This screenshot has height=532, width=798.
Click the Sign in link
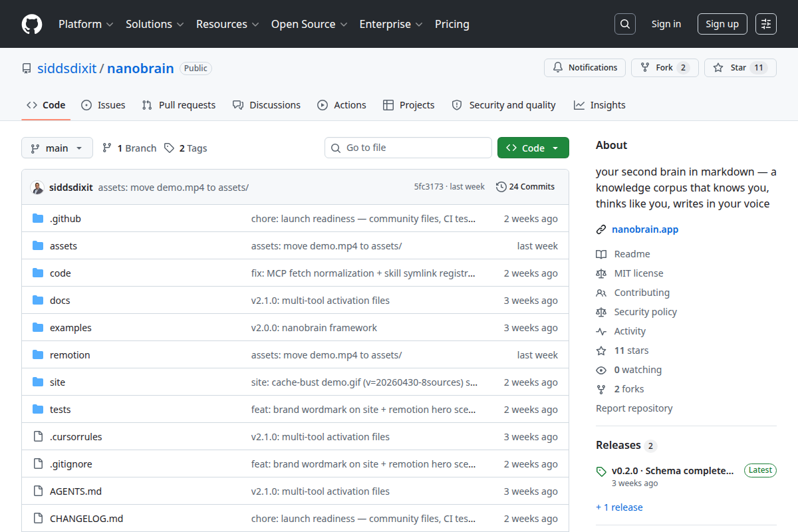click(666, 24)
